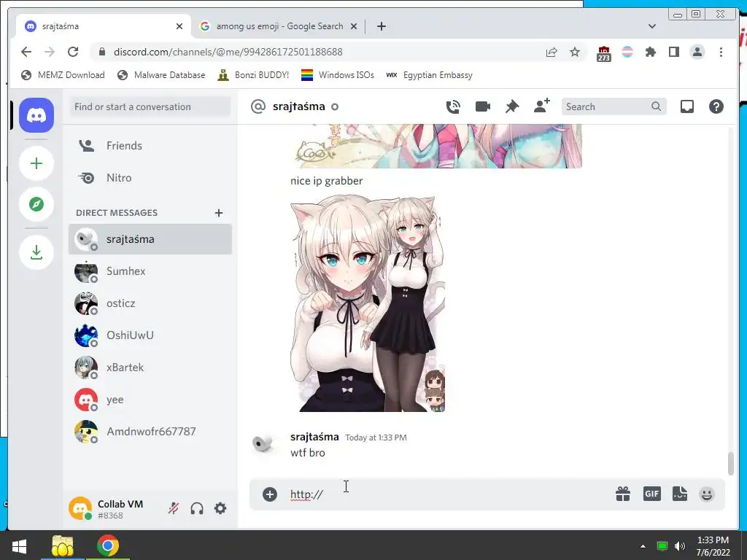Toggle Chrome side panel

click(x=673, y=52)
